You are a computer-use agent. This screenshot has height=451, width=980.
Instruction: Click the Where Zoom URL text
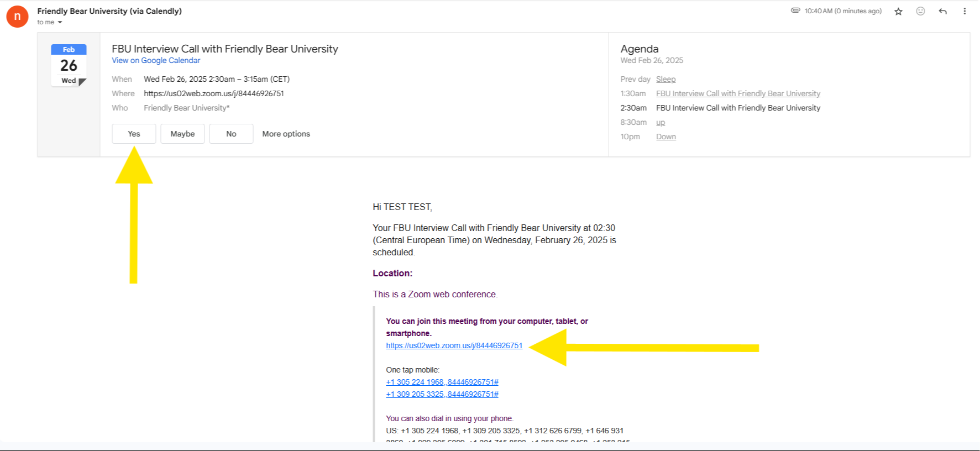[214, 93]
